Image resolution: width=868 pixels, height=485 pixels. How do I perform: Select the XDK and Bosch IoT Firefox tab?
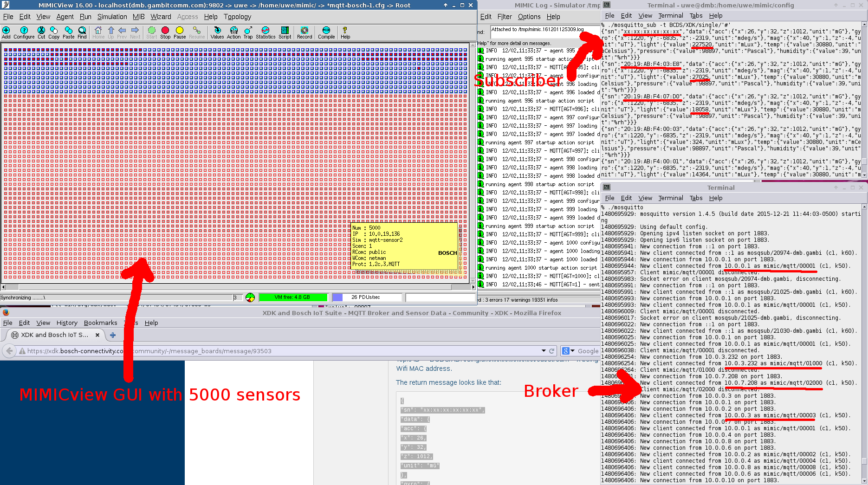[x=54, y=335]
